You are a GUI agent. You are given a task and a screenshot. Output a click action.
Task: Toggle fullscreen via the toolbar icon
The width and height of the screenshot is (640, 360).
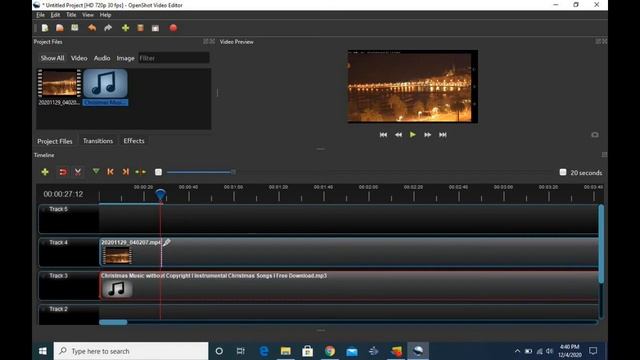(x=156, y=28)
